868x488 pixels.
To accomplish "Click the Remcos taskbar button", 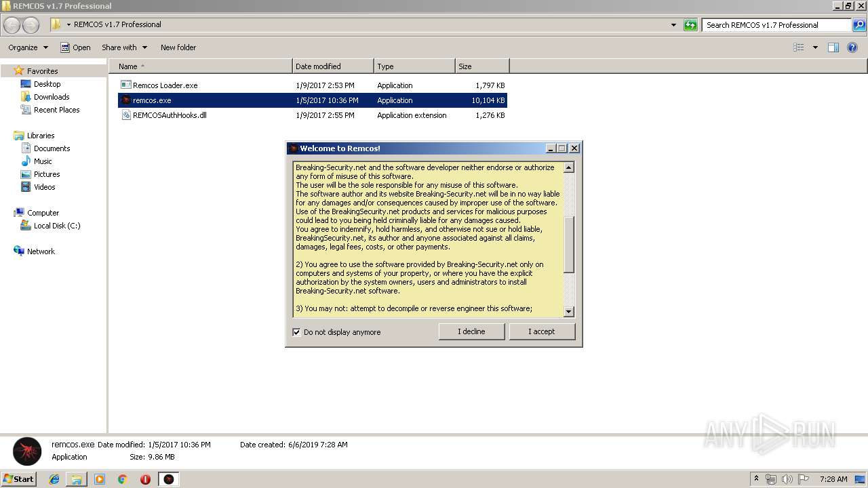I will 169,479.
